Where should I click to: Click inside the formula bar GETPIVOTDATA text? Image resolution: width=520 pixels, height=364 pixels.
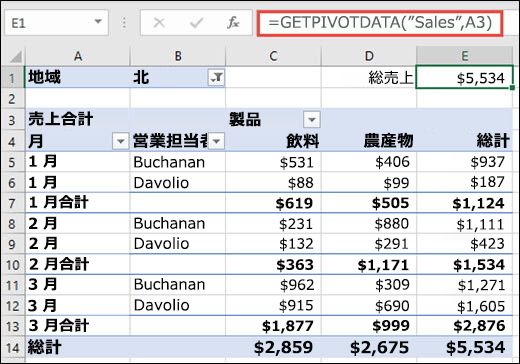(380, 23)
